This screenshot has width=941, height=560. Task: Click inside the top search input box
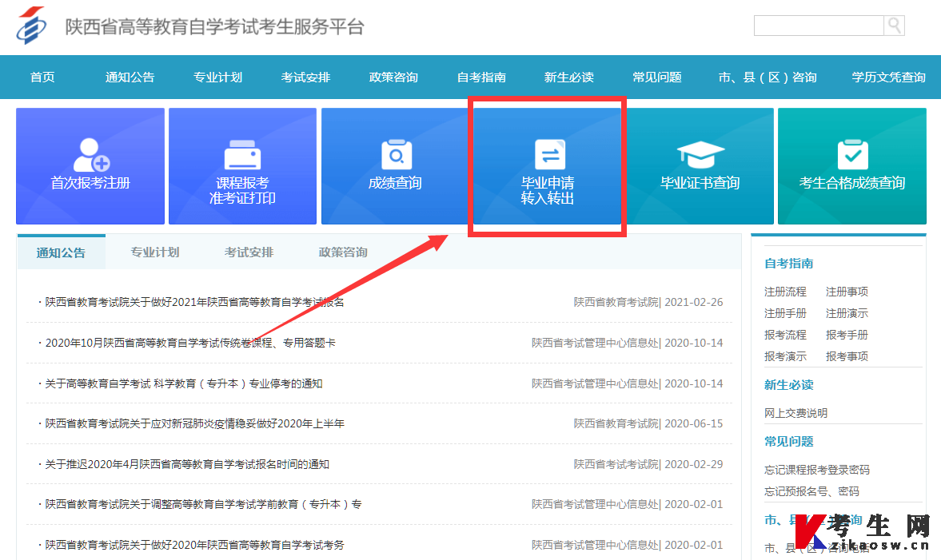(x=818, y=26)
